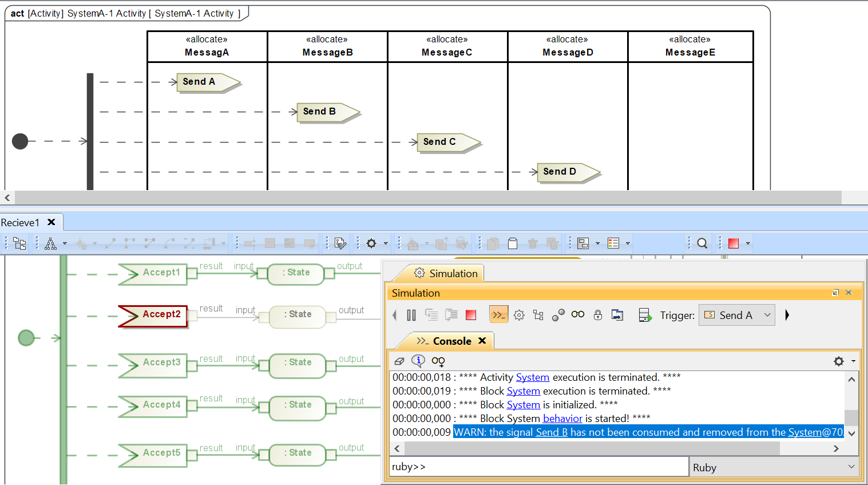This screenshot has width=868, height=485.
Task: Fire the trigger with the arrow button
Action: [x=787, y=315]
